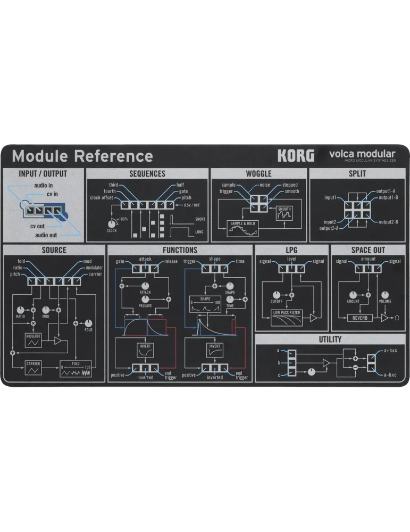Click the 'stepped' label in WOGGLE
The image size is (410, 532).
(290, 185)
